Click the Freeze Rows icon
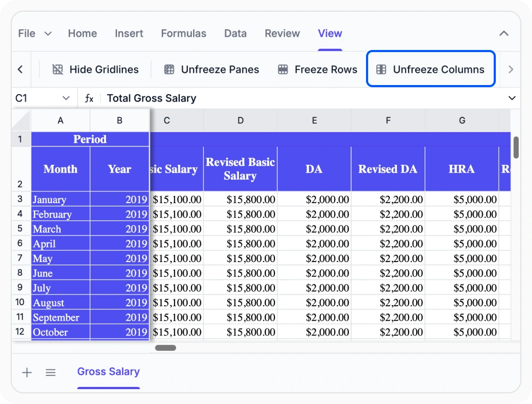This screenshot has width=532, height=404. click(x=282, y=70)
